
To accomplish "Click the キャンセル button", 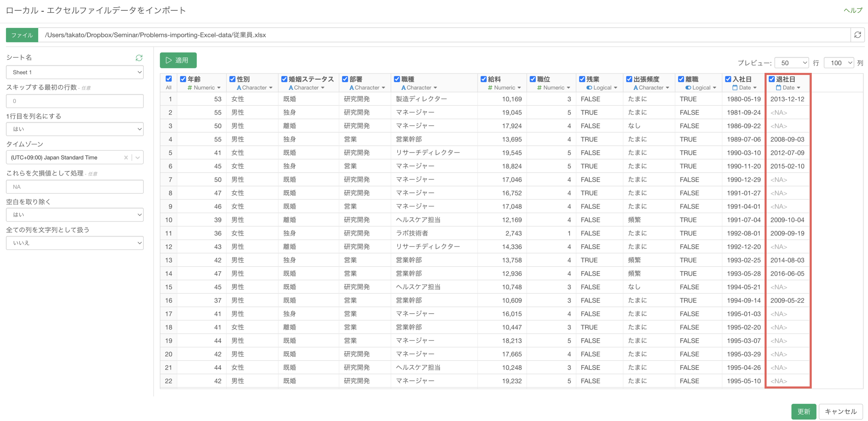I will [x=841, y=411].
